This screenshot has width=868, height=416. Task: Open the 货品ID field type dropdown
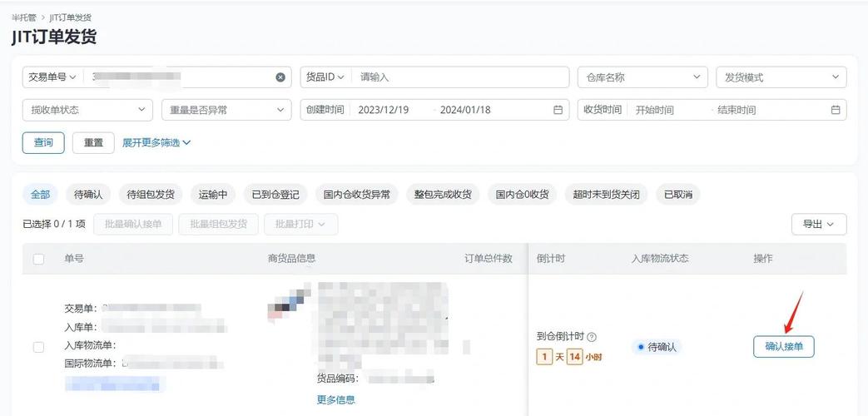pos(325,77)
